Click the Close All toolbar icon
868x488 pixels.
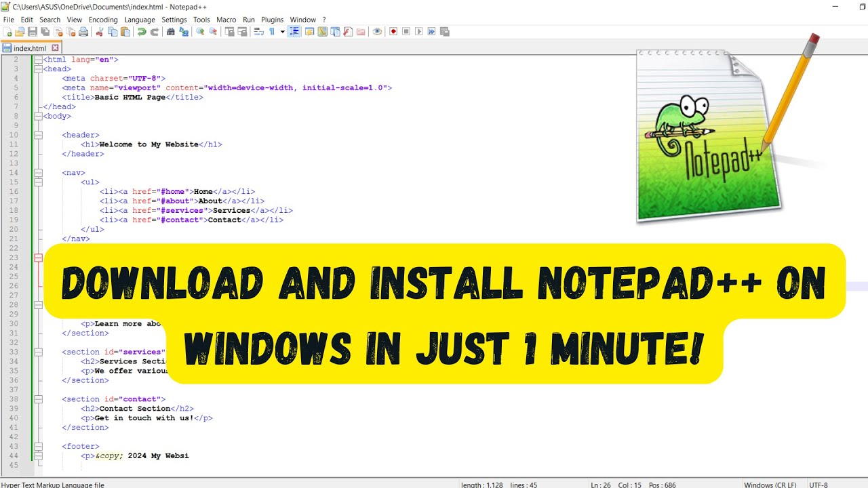point(71,31)
